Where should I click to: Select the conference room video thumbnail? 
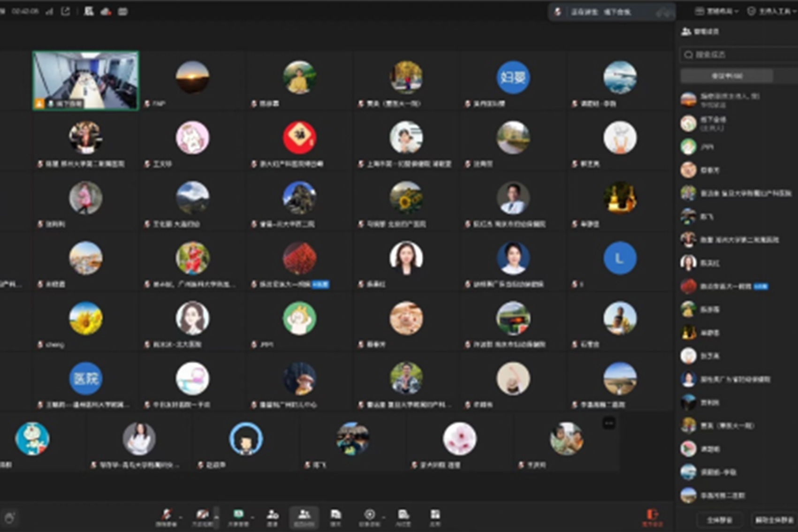click(85, 81)
